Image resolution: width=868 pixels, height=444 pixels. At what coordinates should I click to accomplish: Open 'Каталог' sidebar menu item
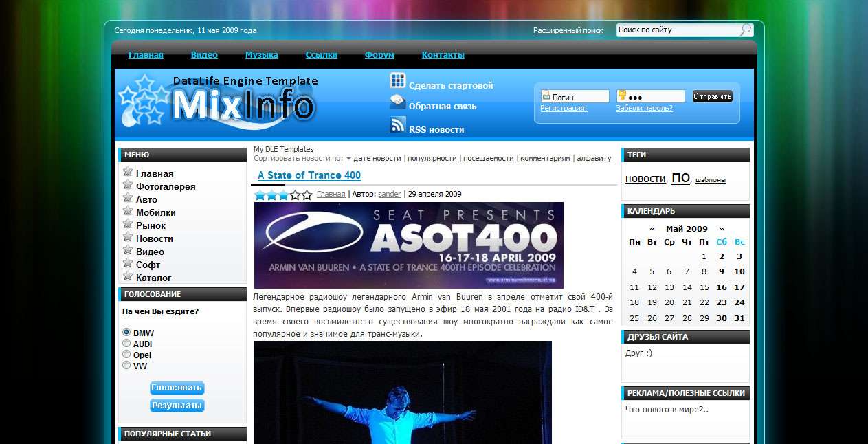click(154, 278)
